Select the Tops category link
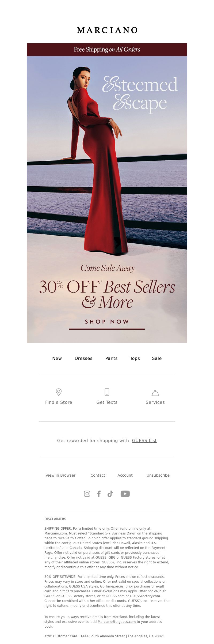 coord(135,358)
